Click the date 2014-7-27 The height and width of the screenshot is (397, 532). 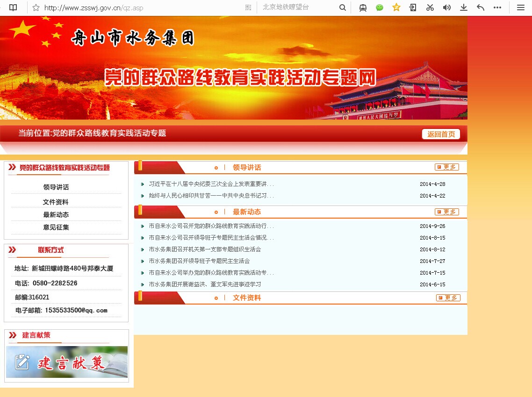[x=432, y=261]
